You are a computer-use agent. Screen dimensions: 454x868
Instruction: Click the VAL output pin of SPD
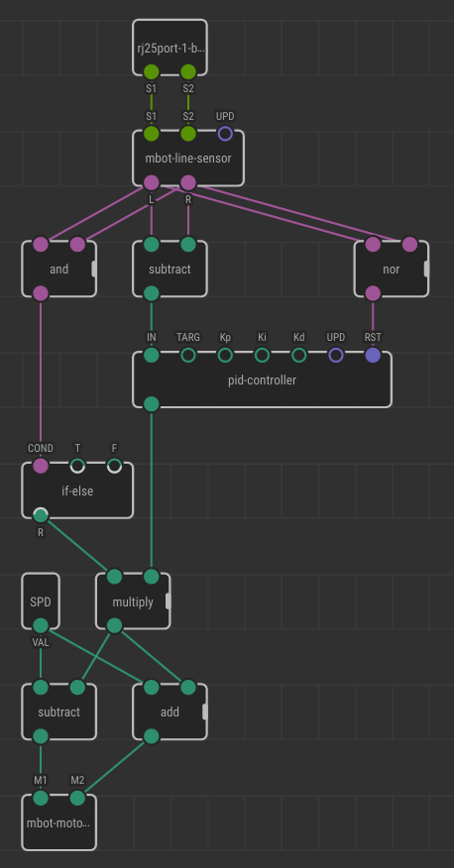click(x=41, y=625)
